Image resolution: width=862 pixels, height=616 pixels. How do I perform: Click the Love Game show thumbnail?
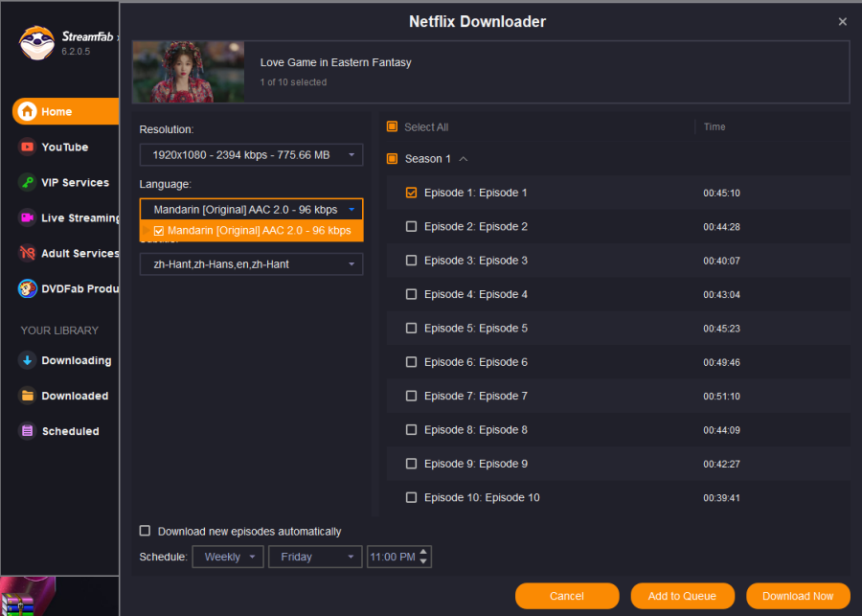pos(189,71)
